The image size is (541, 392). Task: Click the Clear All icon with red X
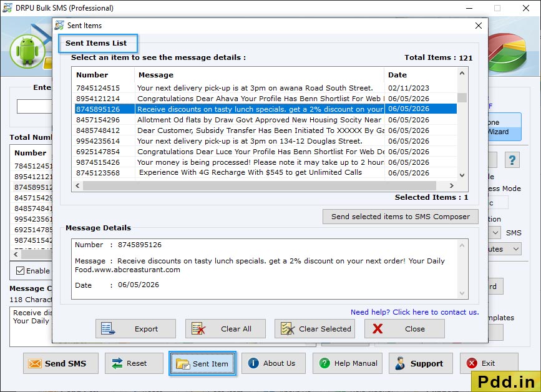coord(198,329)
